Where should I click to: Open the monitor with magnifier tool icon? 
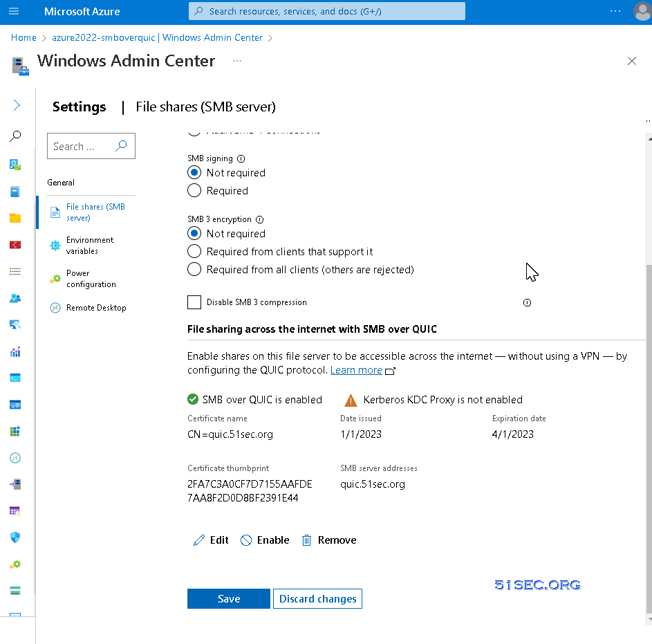tap(15, 324)
